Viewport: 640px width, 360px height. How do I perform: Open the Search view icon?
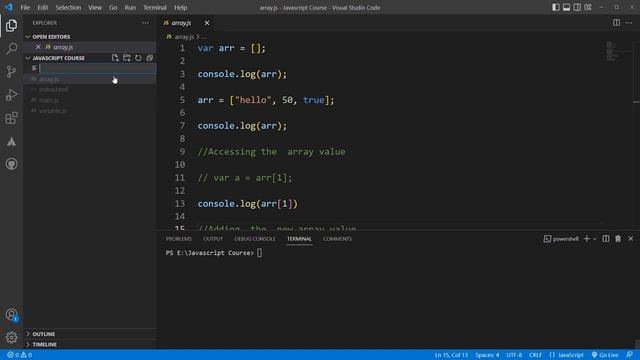click(x=11, y=49)
